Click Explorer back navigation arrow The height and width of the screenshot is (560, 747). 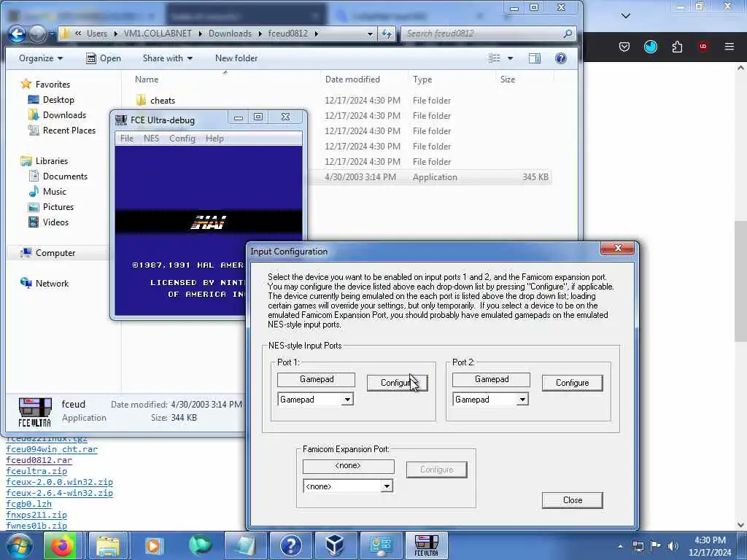click(18, 34)
